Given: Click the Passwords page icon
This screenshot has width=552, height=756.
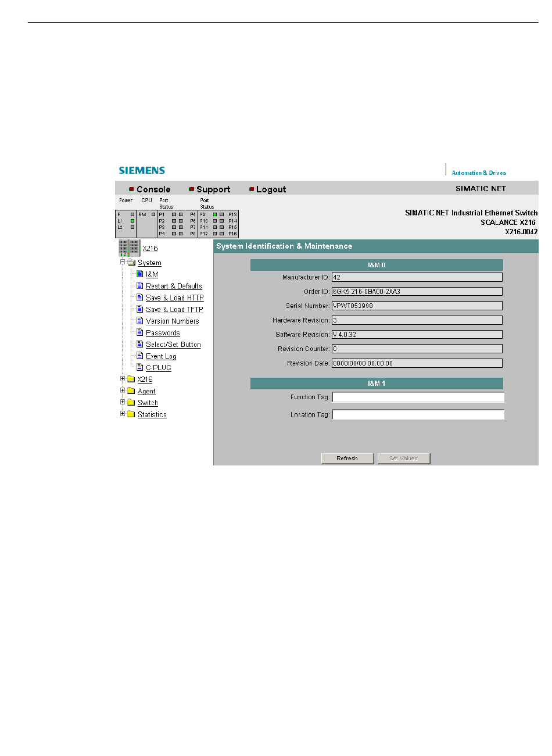Looking at the screenshot, I should (140, 332).
